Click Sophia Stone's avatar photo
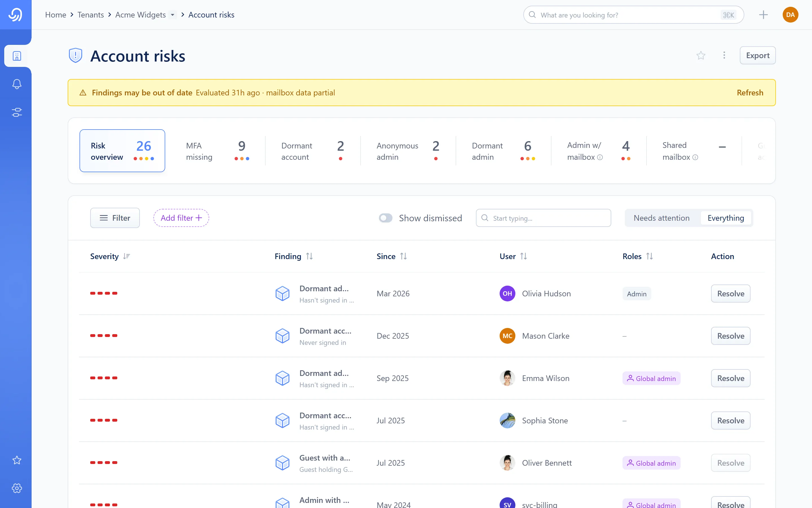812x508 pixels. 507,421
